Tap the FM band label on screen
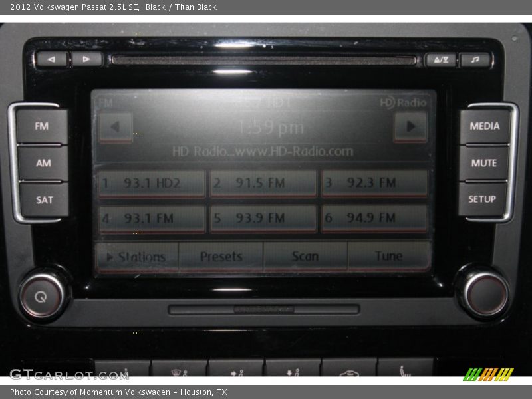This screenshot has width=532, height=399. point(105,103)
